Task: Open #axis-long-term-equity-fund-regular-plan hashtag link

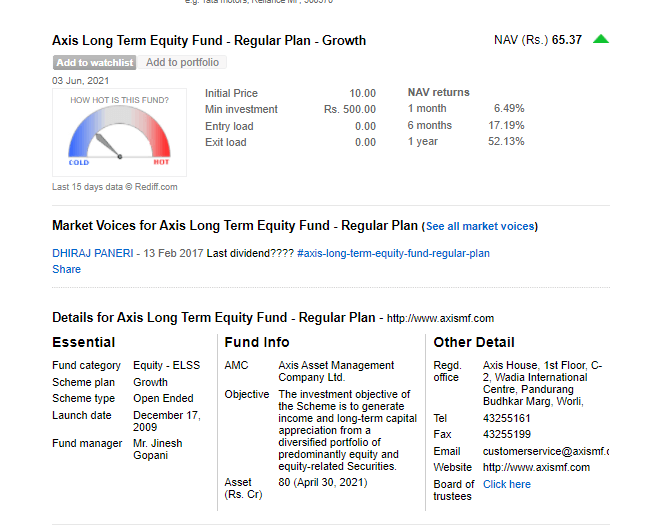Action: 394,253
